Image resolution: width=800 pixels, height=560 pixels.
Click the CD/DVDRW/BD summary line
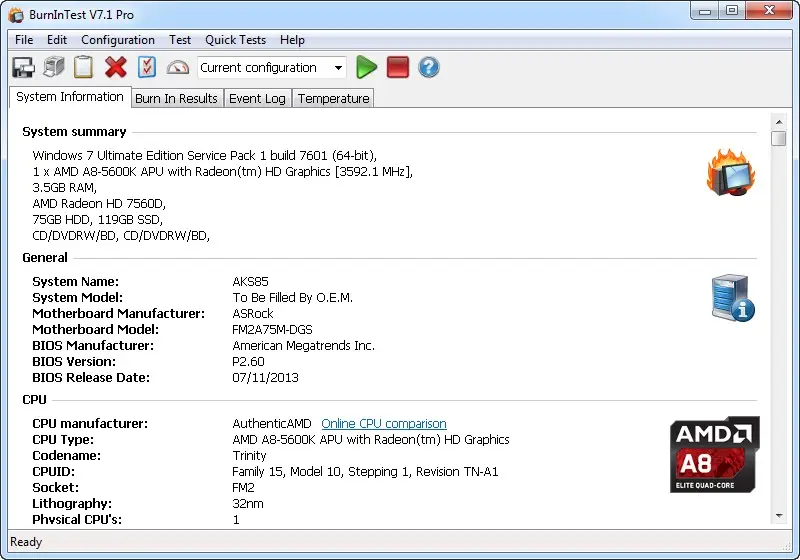pyautogui.click(x=121, y=236)
